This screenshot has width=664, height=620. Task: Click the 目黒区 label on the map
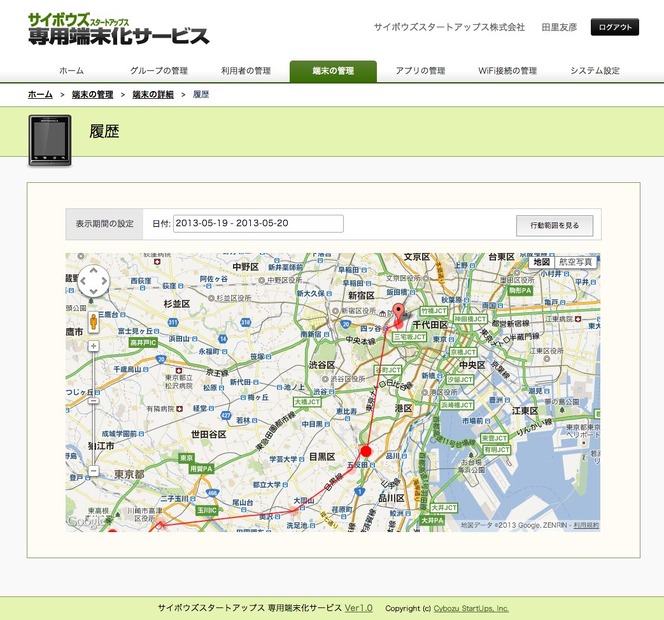point(322,457)
